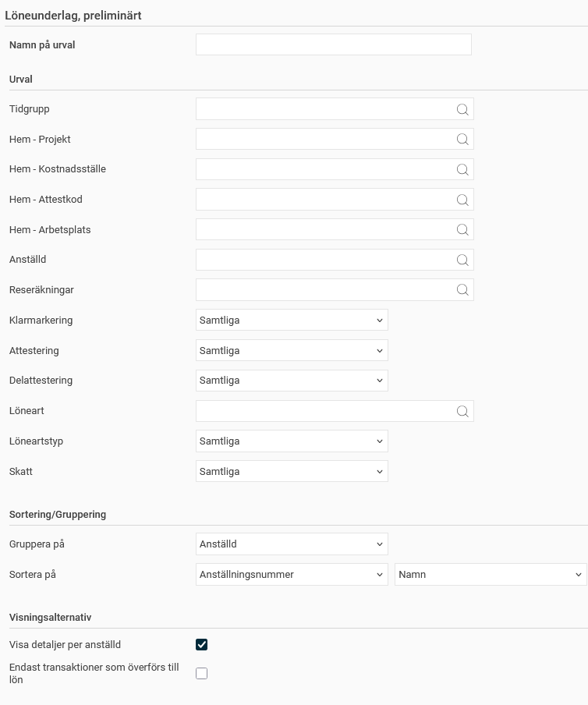Expand the Klarmarkering dropdown
Viewport: 588px width, 705px height.
[x=292, y=320]
